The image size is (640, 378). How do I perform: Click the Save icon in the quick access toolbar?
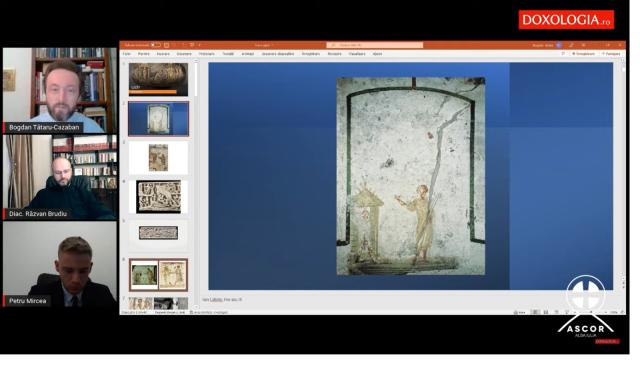(167, 45)
